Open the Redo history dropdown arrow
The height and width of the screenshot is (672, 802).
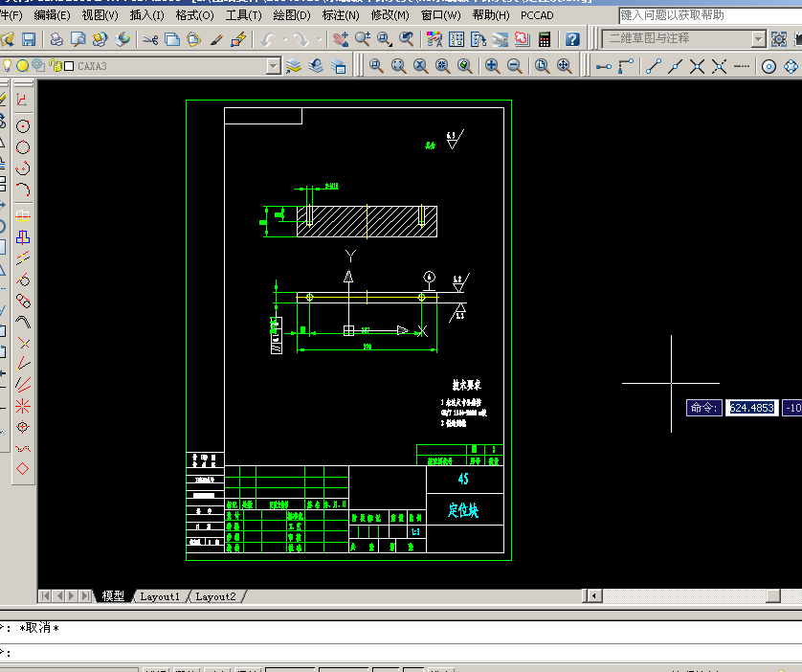319,39
